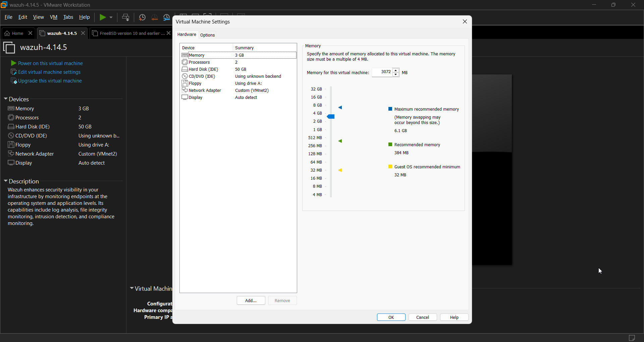Open the File menu
The width and height of the screenshot is (644, 342).
coord(8,17)
